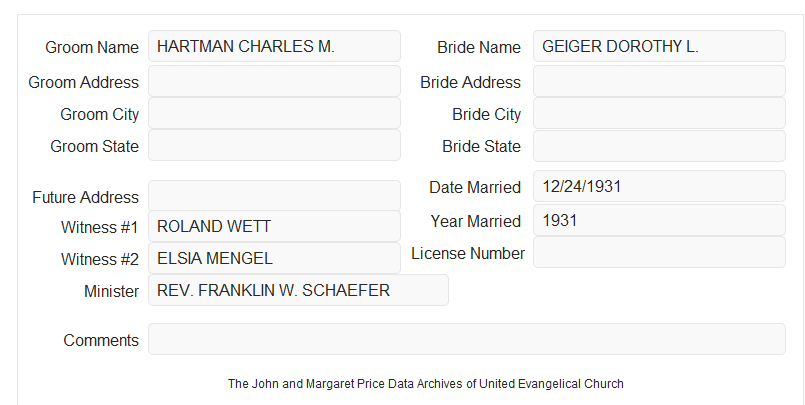The height and width of the screenshot is (405, 805).
Task: Focus the Groom State field
Action: coord(274,145)
